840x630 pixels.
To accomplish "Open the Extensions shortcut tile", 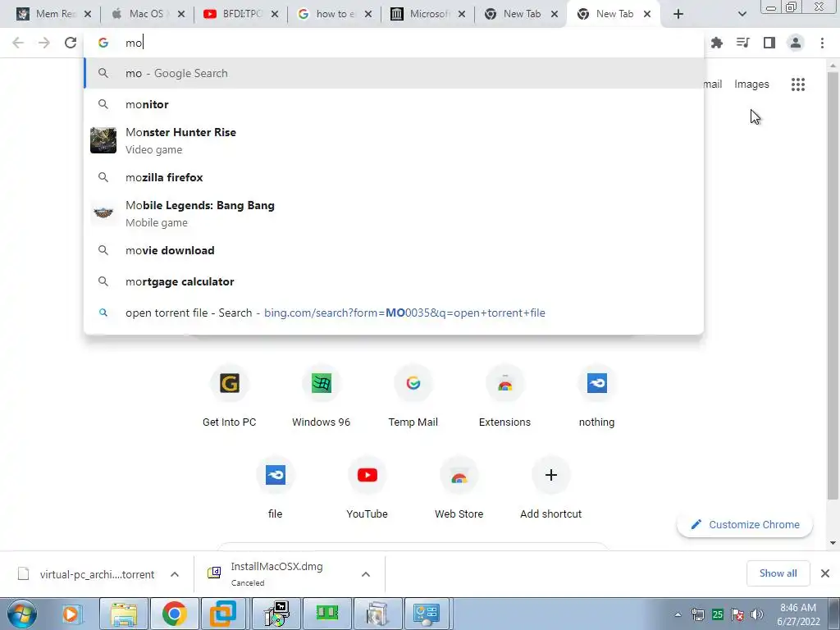I will pyautogui.click(x=504, y=396).
